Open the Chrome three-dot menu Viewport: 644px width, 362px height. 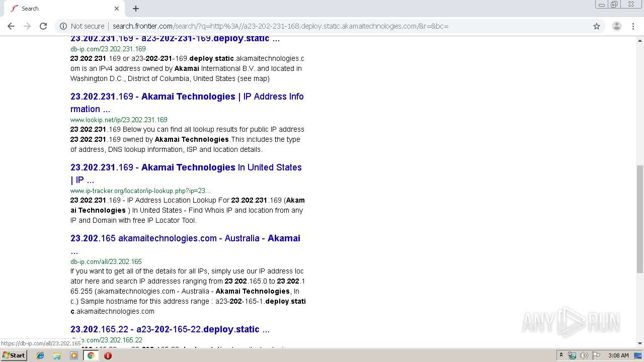[x=633, y=26]
